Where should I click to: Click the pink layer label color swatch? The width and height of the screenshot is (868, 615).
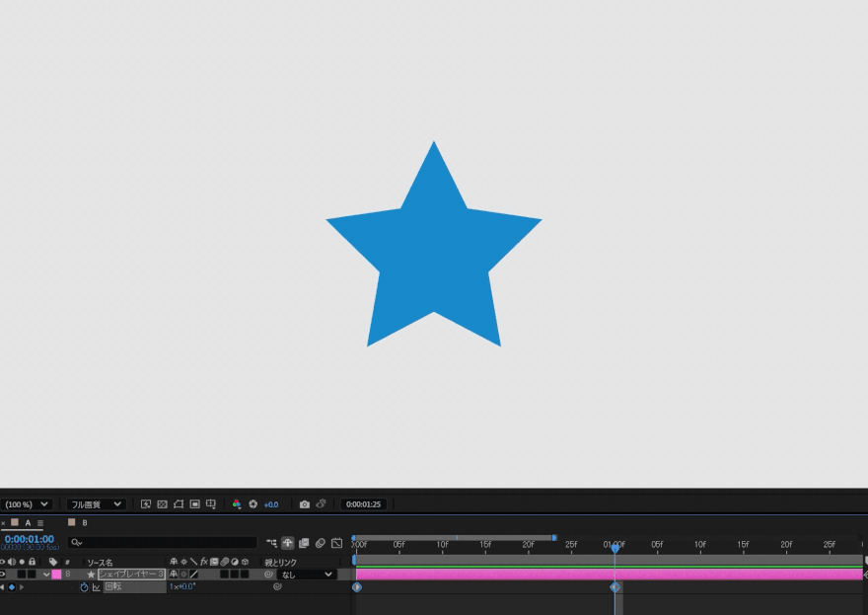tap(56, 574)
